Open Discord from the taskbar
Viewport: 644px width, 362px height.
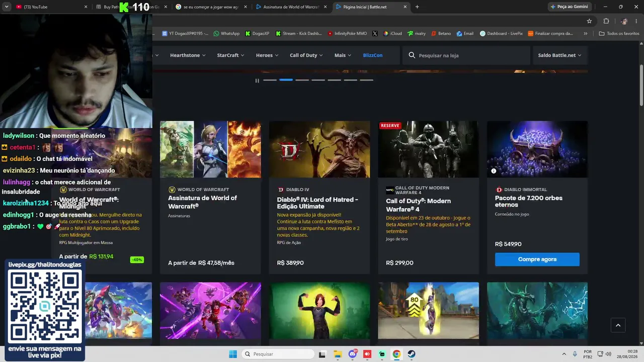(353, 354)
